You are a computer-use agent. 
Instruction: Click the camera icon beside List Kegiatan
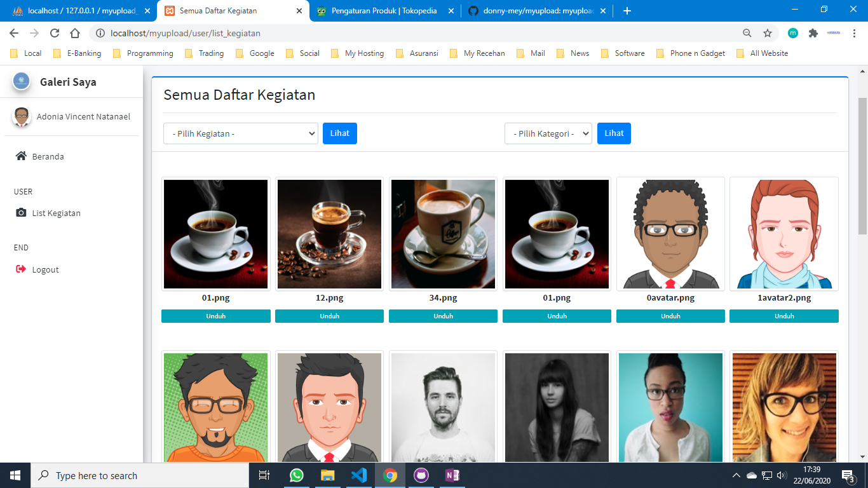21,213
